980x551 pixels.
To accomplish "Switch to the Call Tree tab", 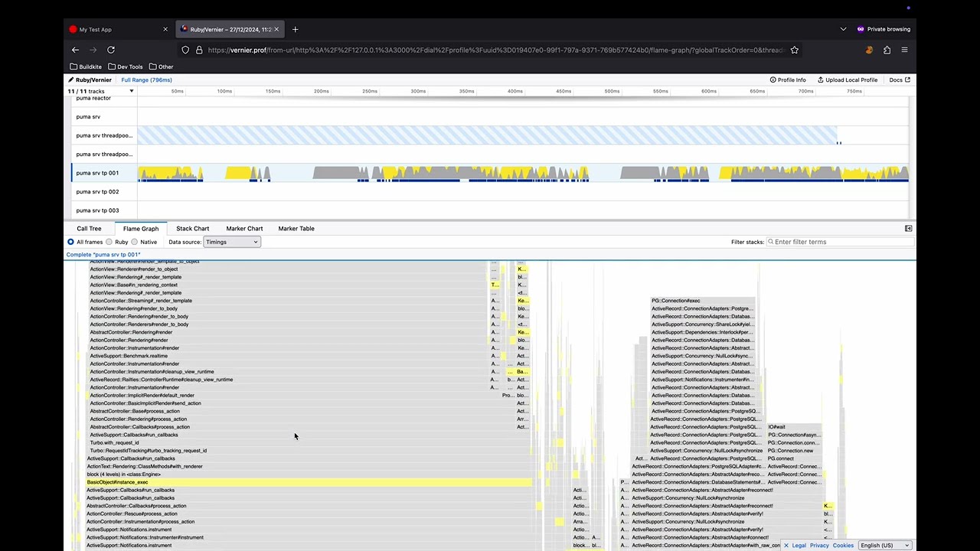I will click(89, 228).
